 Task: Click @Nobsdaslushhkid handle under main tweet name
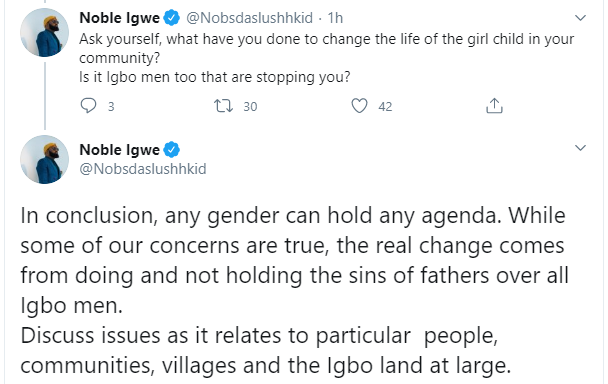click(143, 169)
